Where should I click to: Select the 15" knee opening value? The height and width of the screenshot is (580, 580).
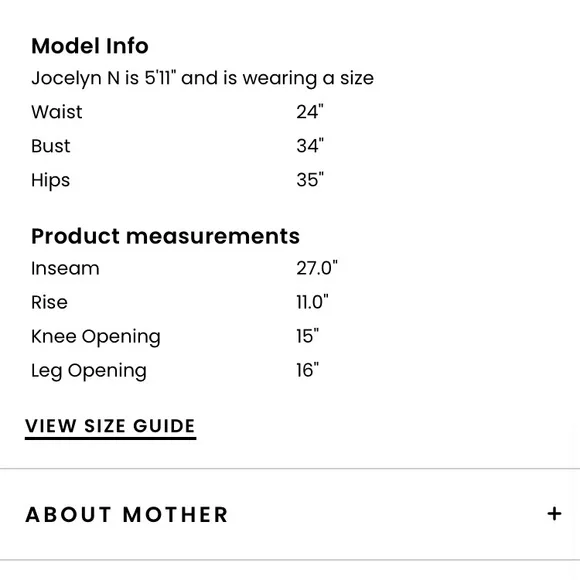pos(308,336)
